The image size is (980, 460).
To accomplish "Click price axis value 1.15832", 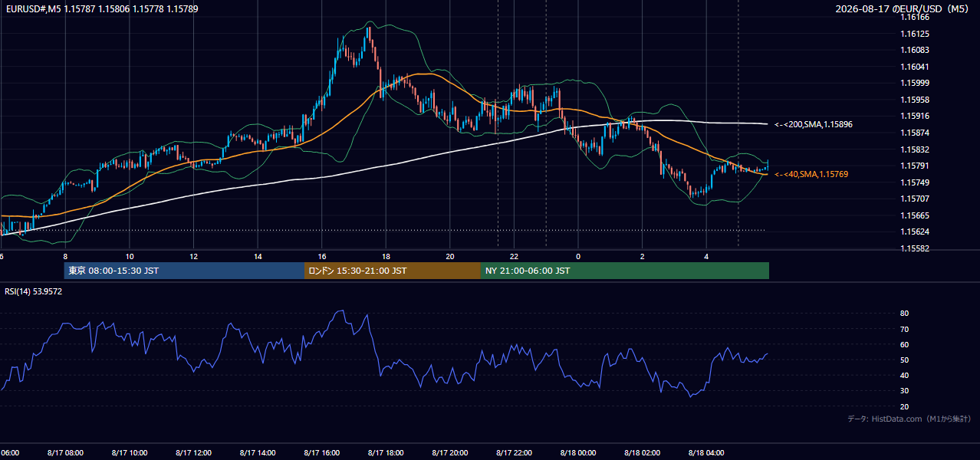I will click(915, 149).
